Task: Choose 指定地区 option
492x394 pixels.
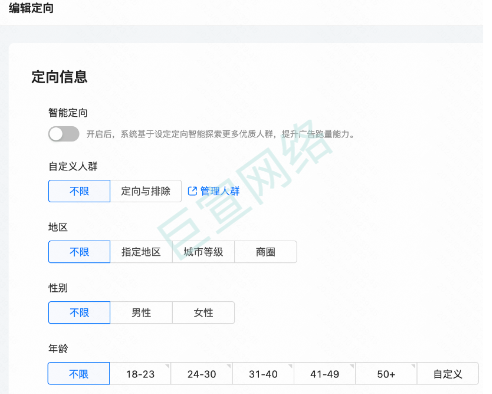Action: pos(141,252)
